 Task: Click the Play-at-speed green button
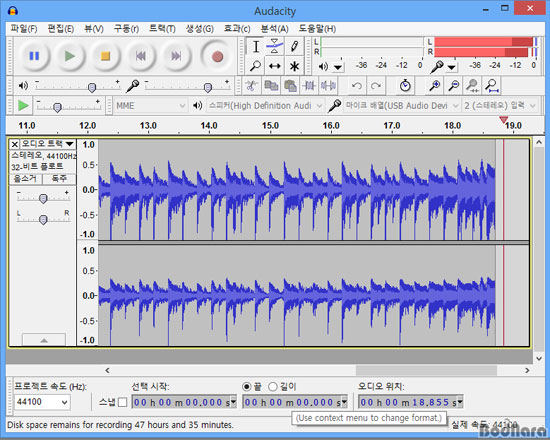[23, 105]
